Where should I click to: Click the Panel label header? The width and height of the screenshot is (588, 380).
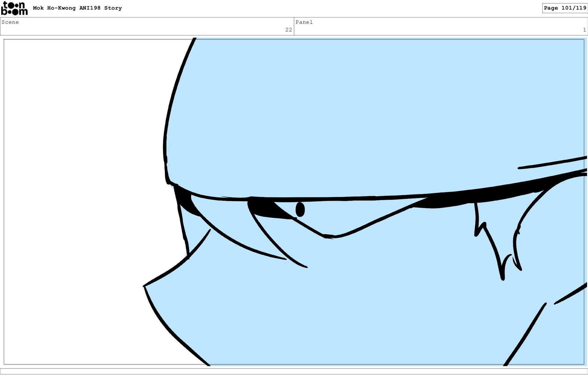304,22
